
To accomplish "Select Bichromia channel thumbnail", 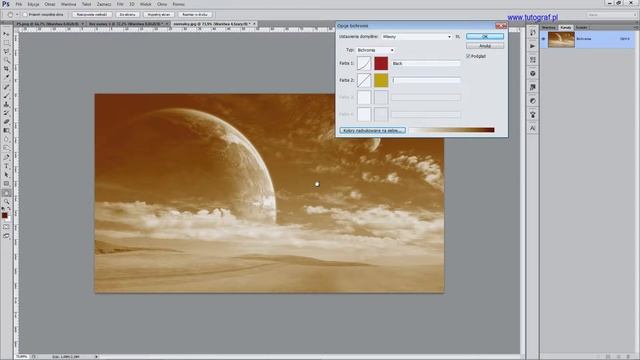I will coord(561,40).
